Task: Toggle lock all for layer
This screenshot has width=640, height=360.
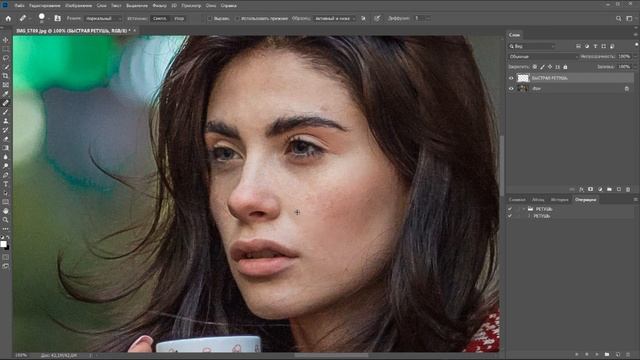Action: (x=565, y=67)
